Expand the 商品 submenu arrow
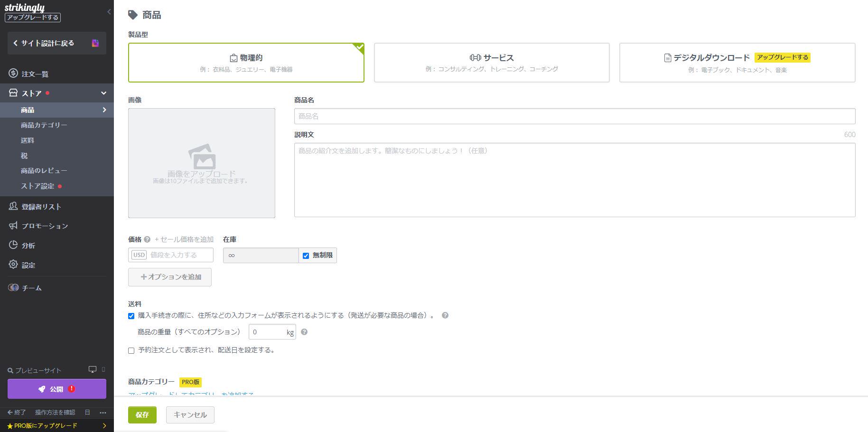 [x=104, y=110]
